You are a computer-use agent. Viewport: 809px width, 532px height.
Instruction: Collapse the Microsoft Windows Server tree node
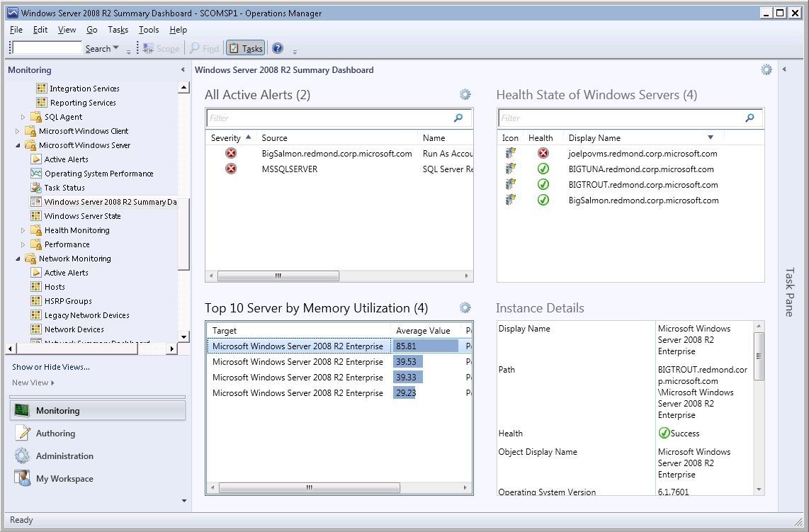click(17, 145)
